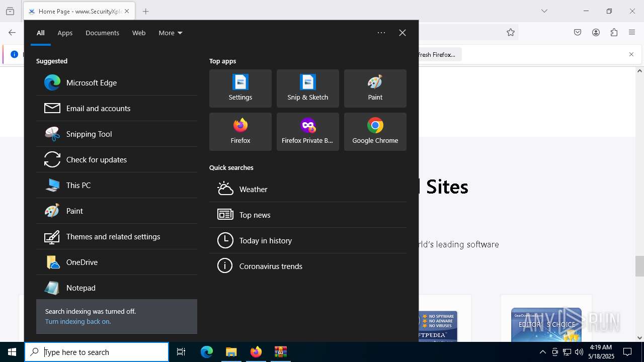The image size is (644, 362).
Task: Select Check for updates suggestion
Action: coord(117,159)
